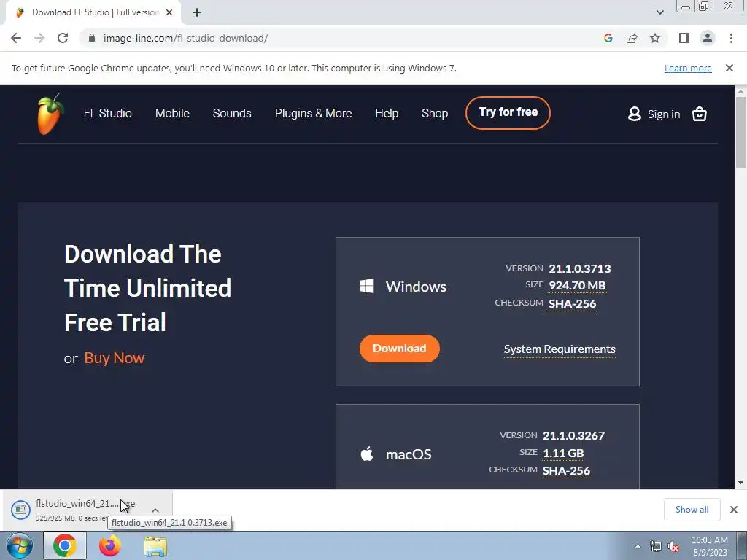Open the Help nav item
The width and height of the screenshot is (747, 560).
387,113
